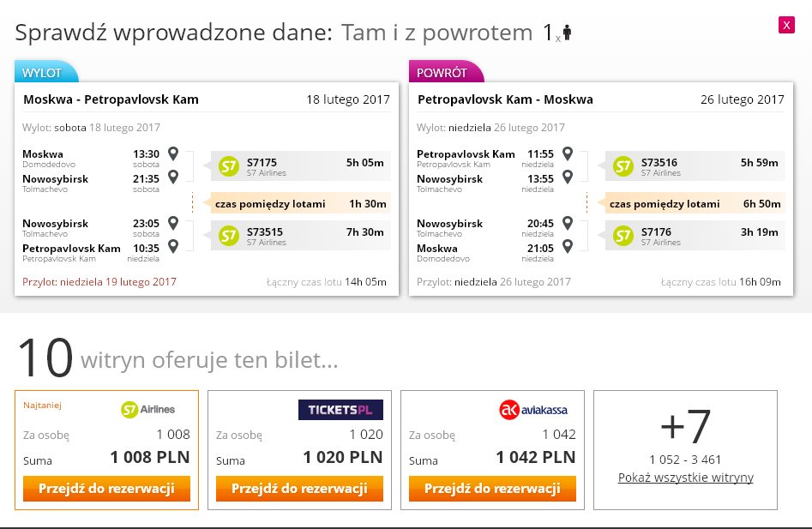Click the map pin next to Moskwa 13:30 departure
Screen dimensions: 812x529
click(x=173, y=153)
